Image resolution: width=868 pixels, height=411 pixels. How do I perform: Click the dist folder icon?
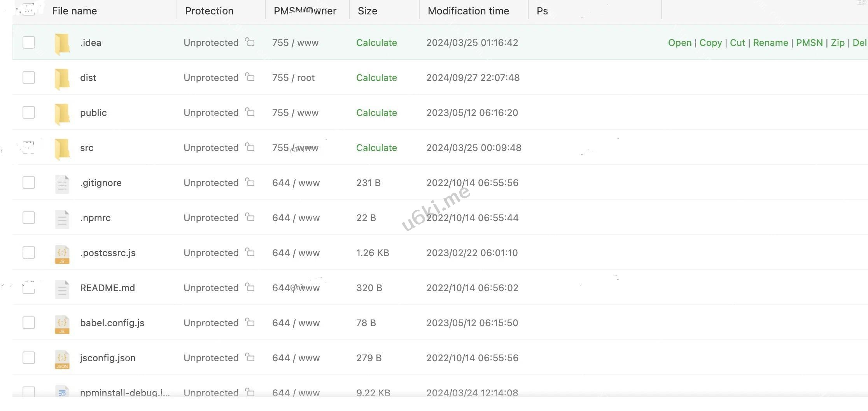(x=62, y=78)
